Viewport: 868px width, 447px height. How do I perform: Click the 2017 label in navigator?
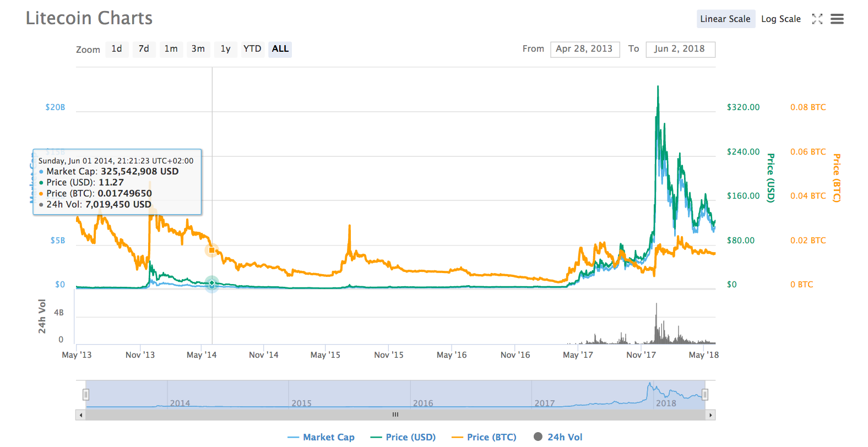(545, 404)
